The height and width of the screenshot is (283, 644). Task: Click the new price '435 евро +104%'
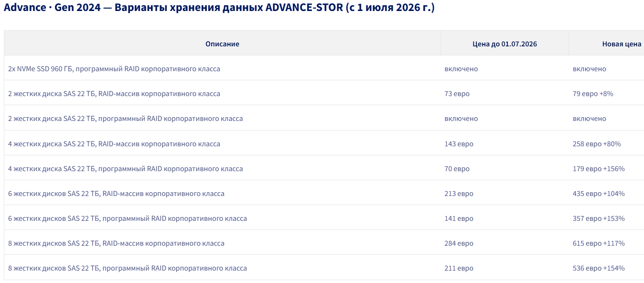coord(599,194)
